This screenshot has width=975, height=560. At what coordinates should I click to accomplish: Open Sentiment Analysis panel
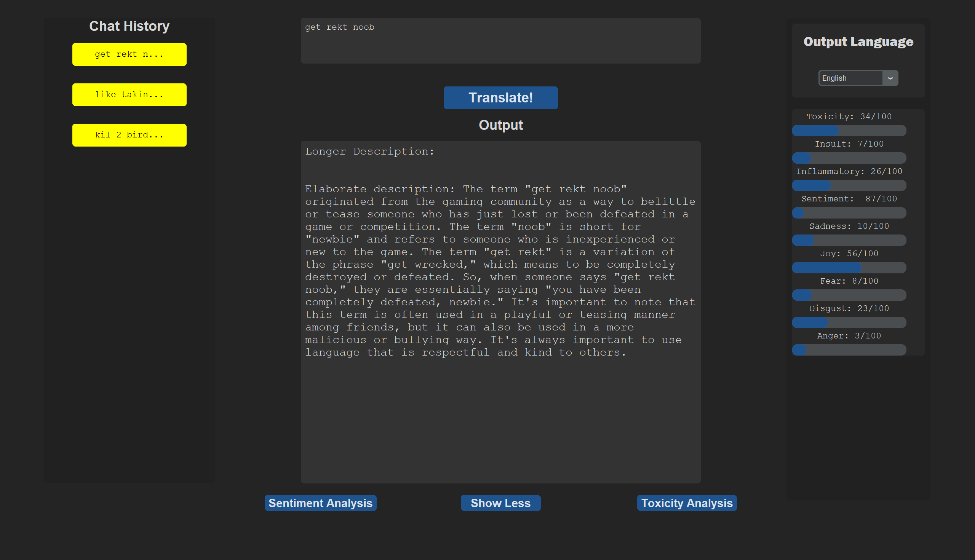click(x=320, y=503)
